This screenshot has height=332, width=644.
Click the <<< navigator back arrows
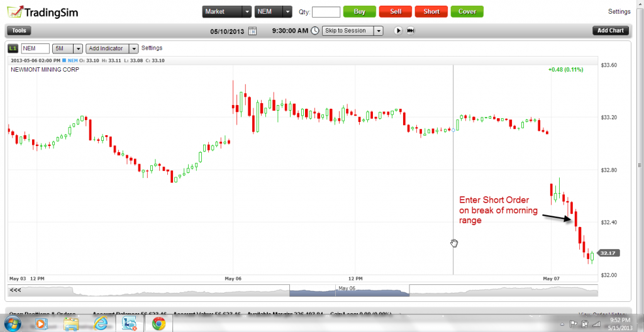click(x=16, y=290)
